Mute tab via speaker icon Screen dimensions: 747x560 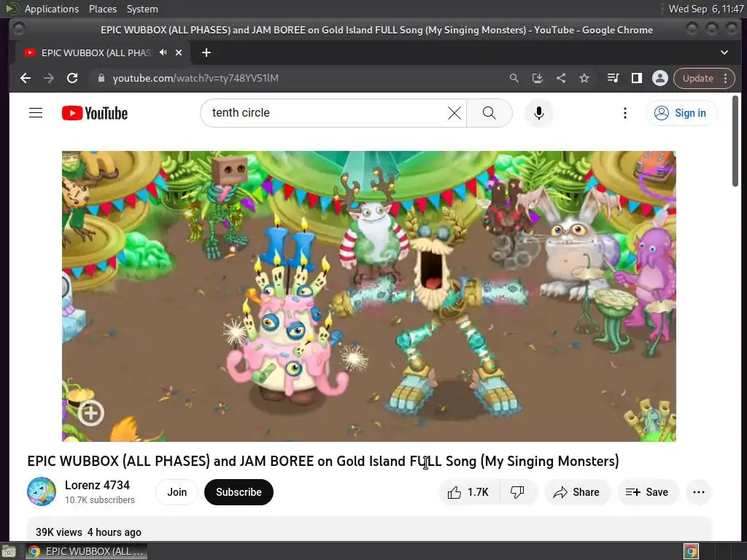(163, 52)
